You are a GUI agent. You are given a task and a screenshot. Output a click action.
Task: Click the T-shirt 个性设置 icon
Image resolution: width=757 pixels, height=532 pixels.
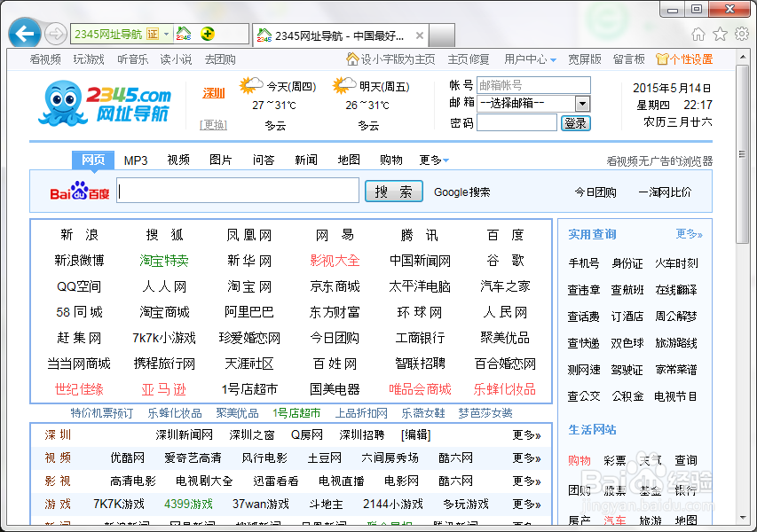click(661, 59)
